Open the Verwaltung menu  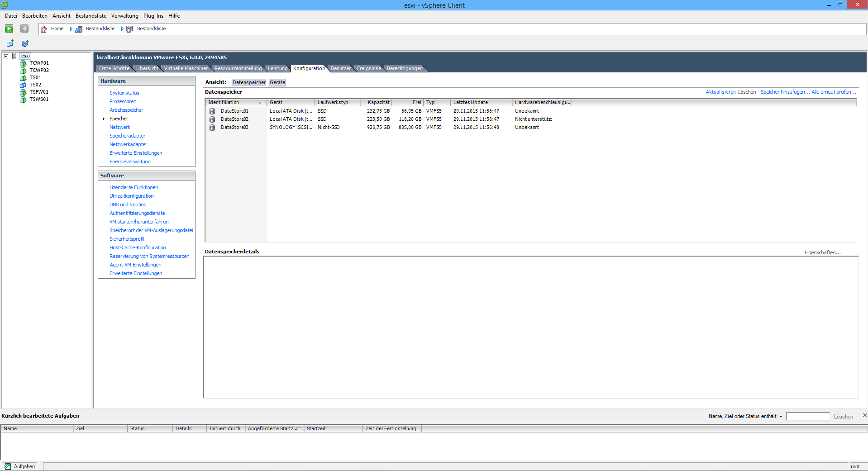125,16
